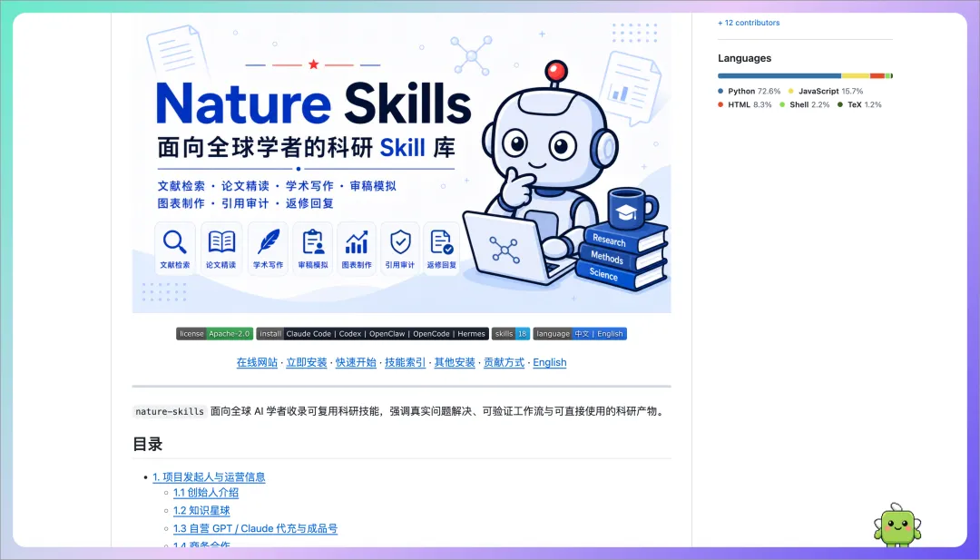This screenshot has height=560, width=980.
Task: Go to 技能索引 link
Action: (x=405, y=362)
